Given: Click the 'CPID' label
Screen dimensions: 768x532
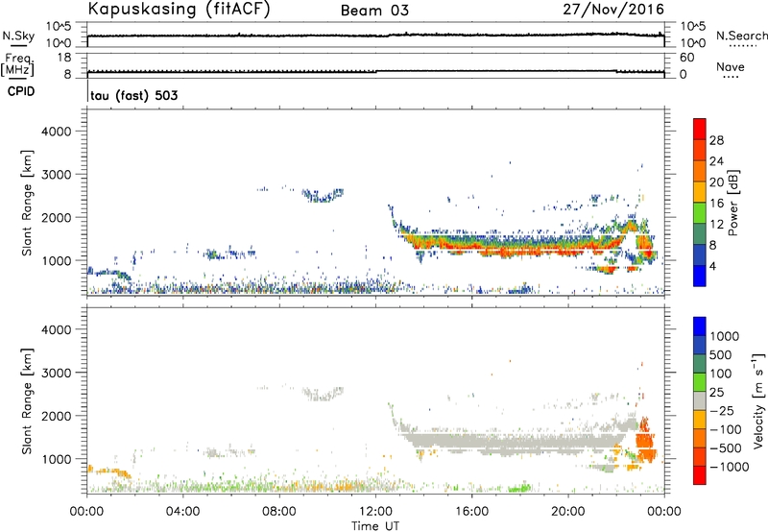Looking at the screenshot, I should point(21,91).
